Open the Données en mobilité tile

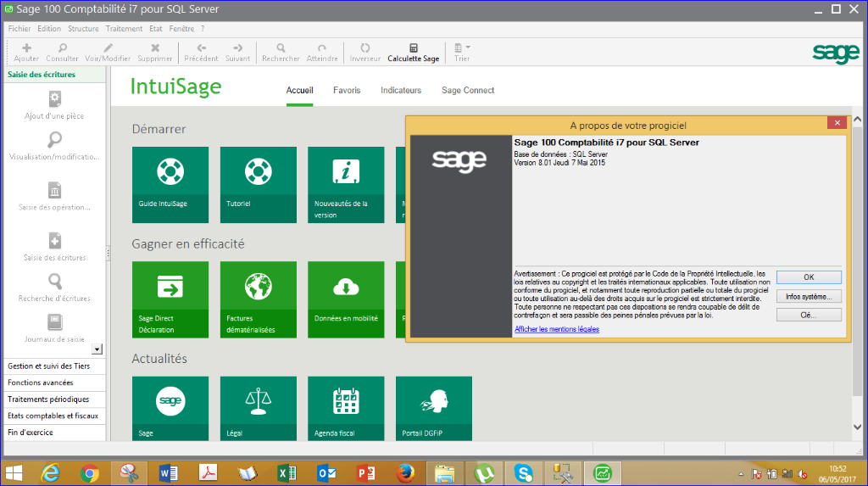click(346, 299)
